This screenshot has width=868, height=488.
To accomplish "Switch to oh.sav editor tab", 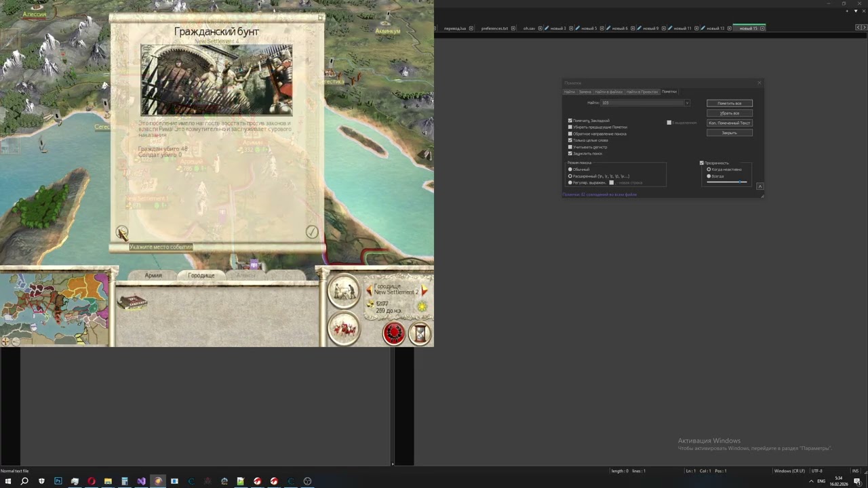I will click(x=529, y=28).
